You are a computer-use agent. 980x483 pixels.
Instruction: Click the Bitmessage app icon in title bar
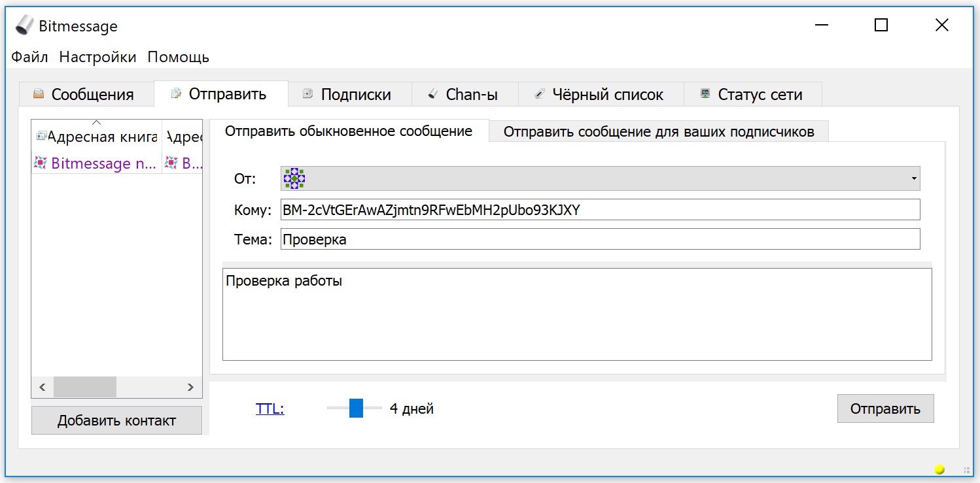click(x=24, y=25)
